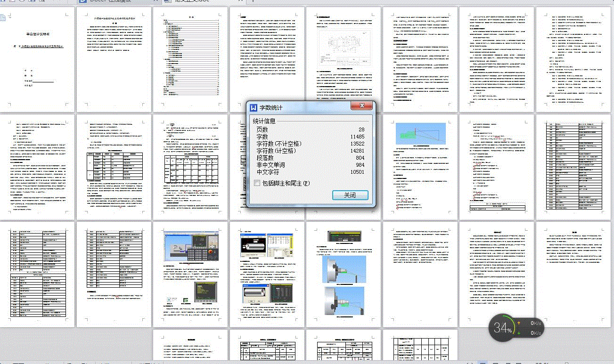Click the upload arrow in the speed widget

tap(518, 324)
